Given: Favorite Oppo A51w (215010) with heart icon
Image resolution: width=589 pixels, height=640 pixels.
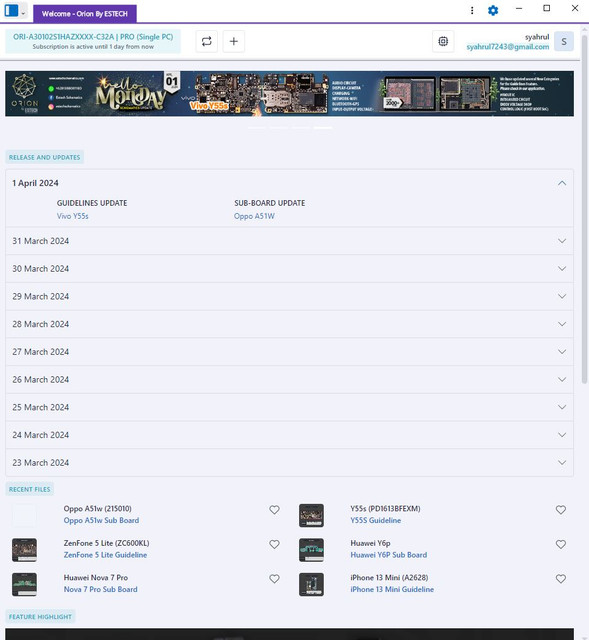Looking at the screenshot, I should (x=274, y=510).
